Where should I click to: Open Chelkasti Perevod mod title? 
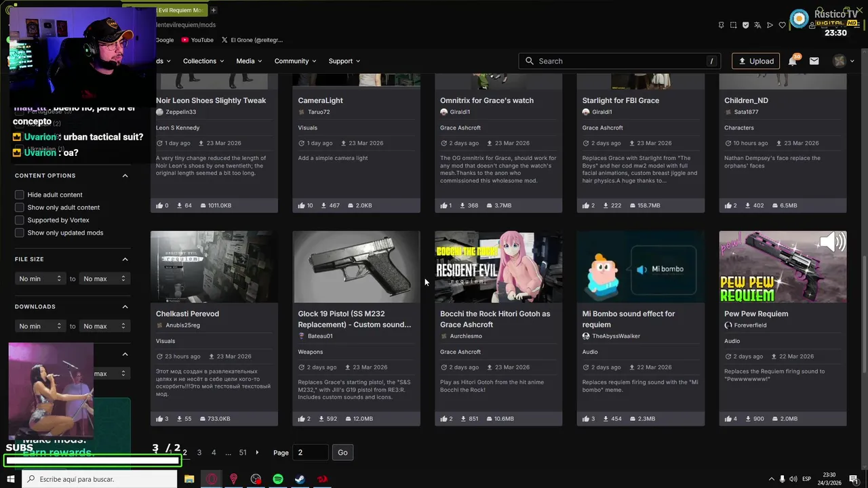187,314
